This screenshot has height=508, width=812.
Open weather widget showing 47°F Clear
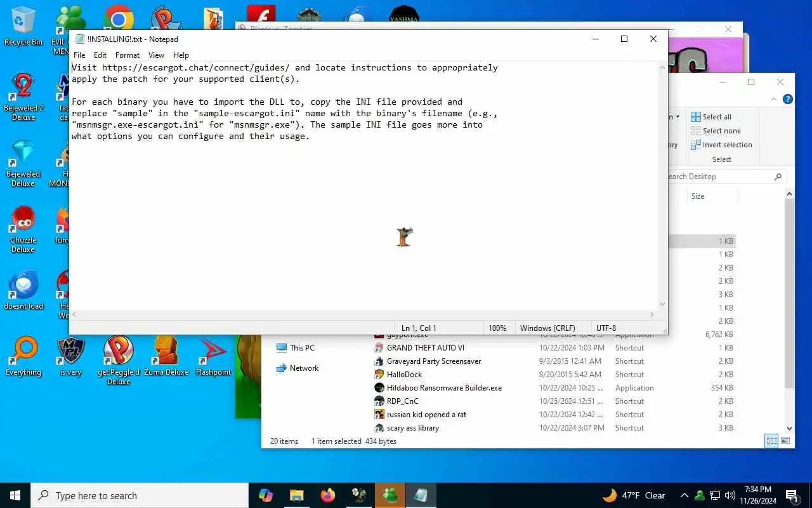pyautogui.click(x=633, y=495)
